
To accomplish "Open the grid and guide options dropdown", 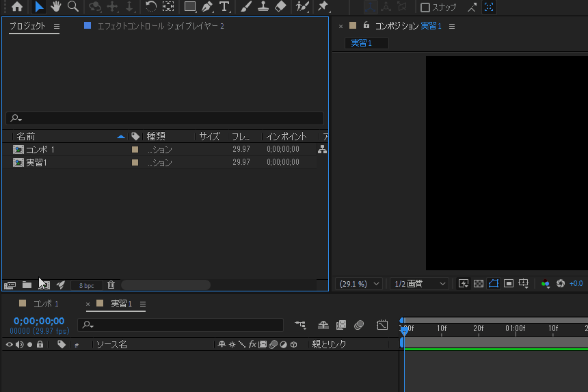I will (524, 284).
